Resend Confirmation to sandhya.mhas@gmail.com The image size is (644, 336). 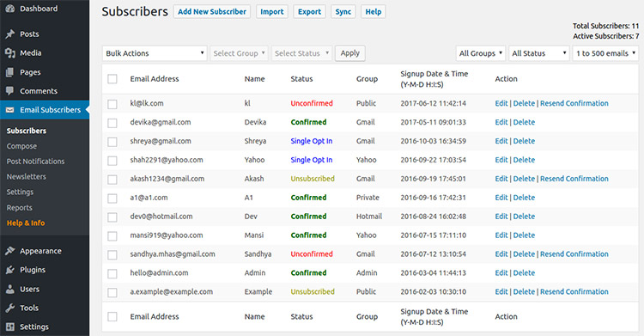tap(574, 254)
